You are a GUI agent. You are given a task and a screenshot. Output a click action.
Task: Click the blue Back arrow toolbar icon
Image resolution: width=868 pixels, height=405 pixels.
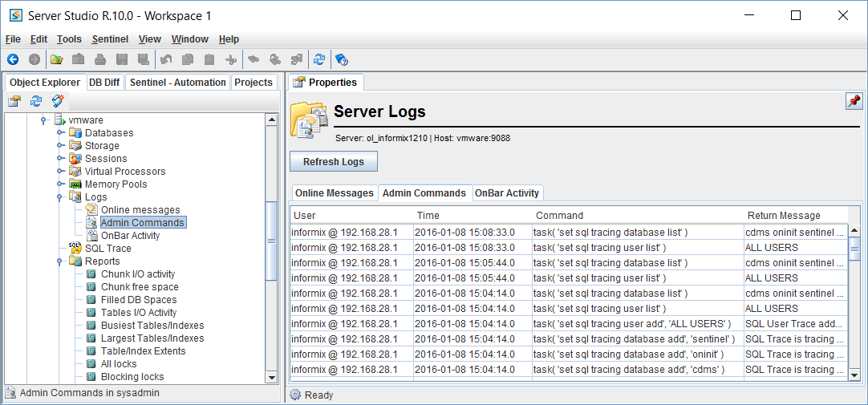coord(13,59)
